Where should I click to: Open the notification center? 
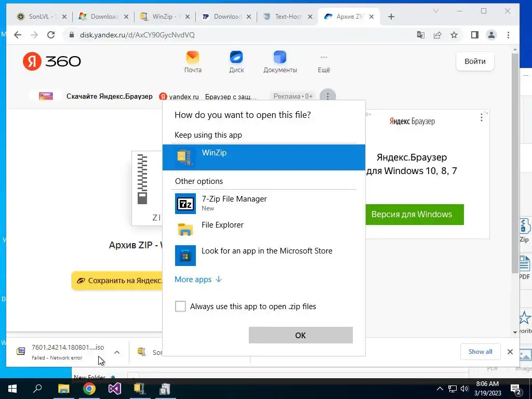pos(516,389)
